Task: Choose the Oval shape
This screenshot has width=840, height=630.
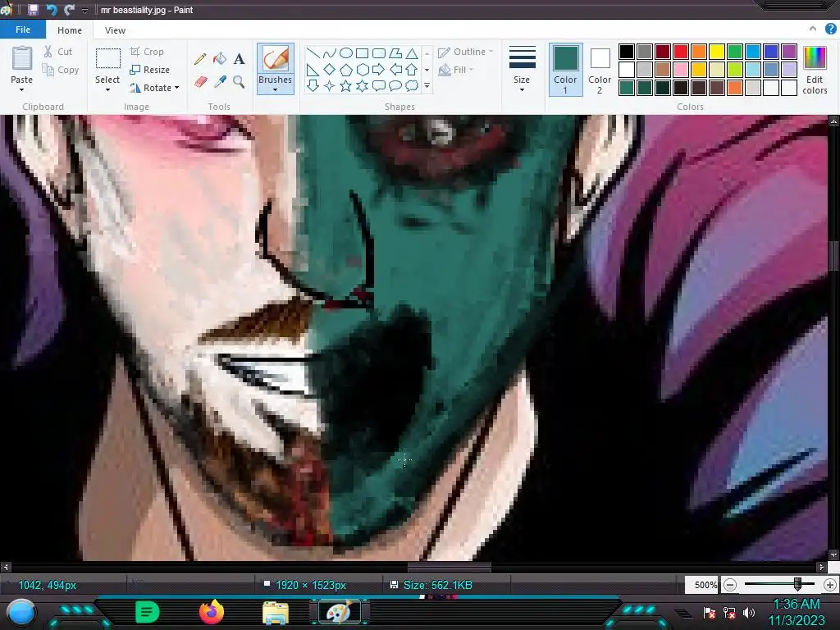Action: pyautogui.click(x=346, y=53)
